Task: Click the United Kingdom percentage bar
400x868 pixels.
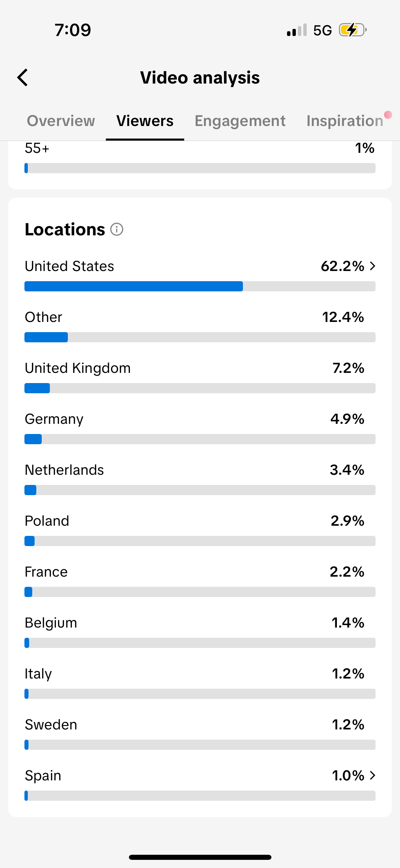Action: pyautogui.click(x=200, y=388)
